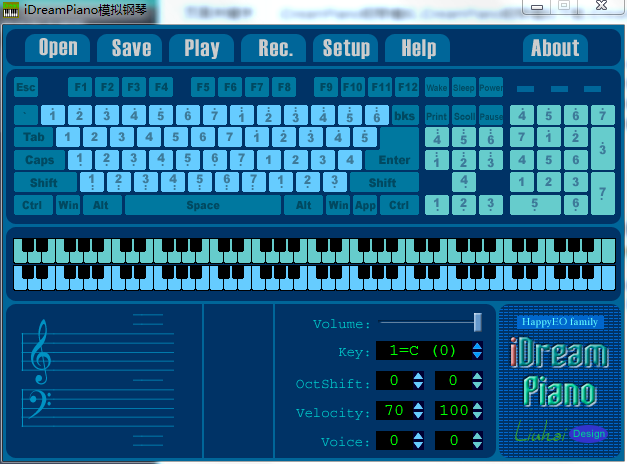Open the Help menu
The width and height of the screenshot is (627, 464).
(418, 48)
